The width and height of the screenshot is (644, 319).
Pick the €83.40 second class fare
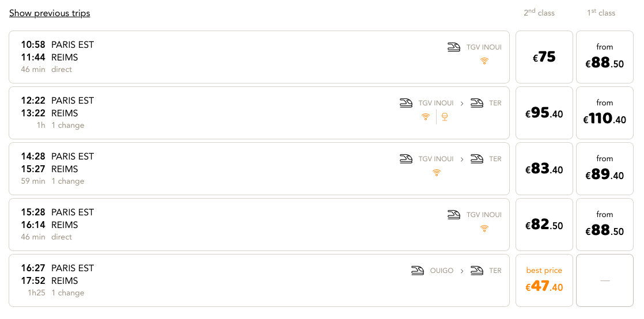tap(544, 169)
